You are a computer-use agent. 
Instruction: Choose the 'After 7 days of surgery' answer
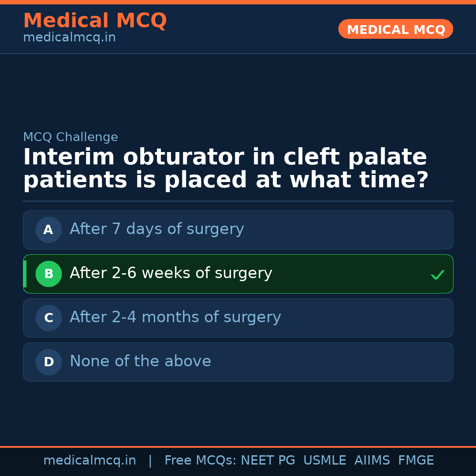point(156,229)
